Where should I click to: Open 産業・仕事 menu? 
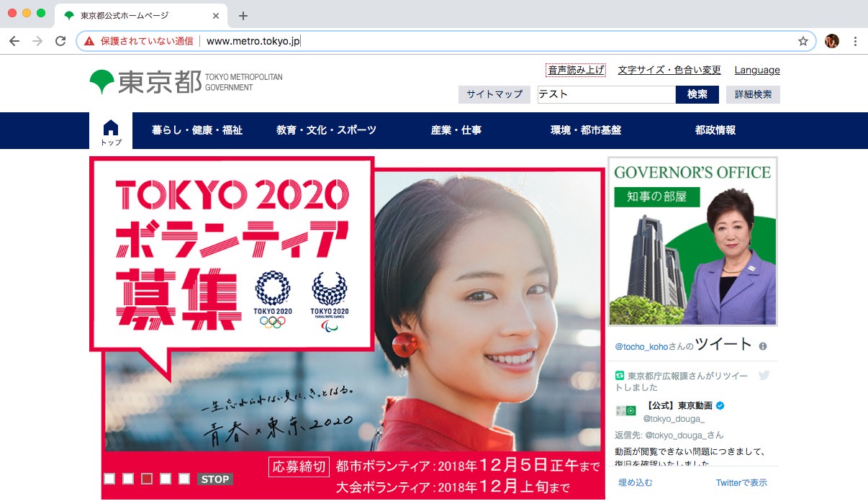[456, 131]
